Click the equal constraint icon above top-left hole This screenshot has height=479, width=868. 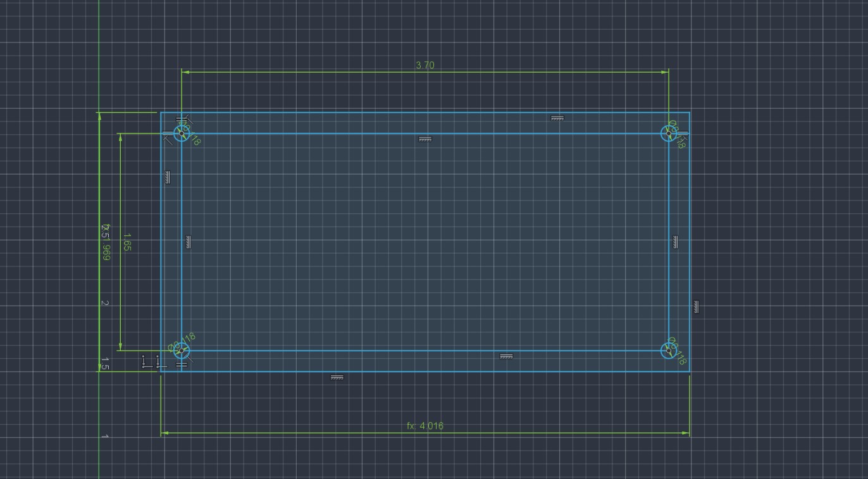tap(181, 119)
